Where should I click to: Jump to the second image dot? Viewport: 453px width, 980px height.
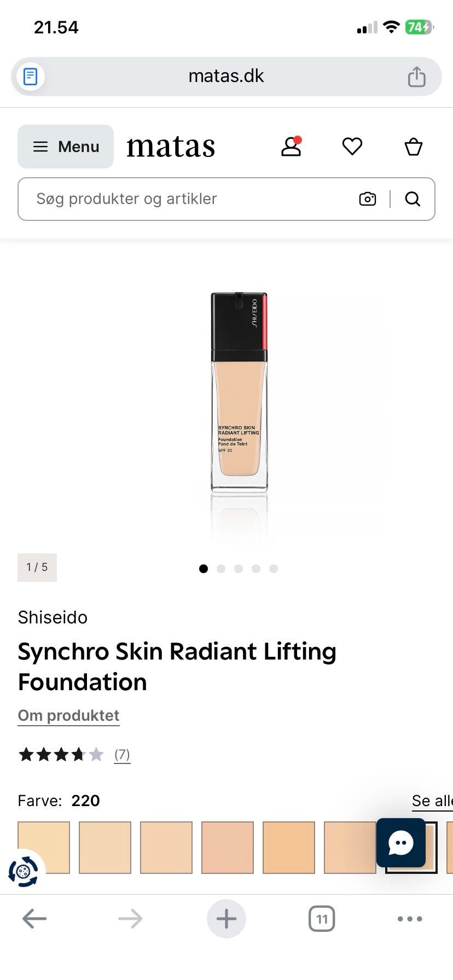coord(221,569)
